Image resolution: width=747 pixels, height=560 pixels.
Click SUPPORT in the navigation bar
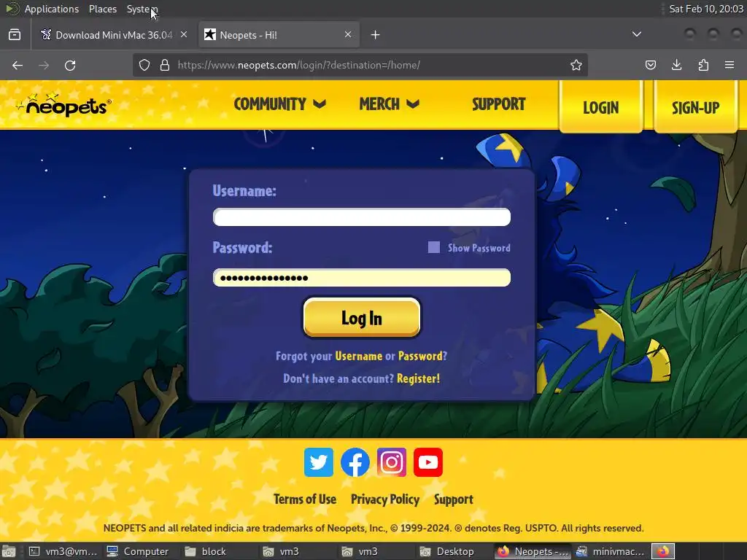click(x=499, y=104)
